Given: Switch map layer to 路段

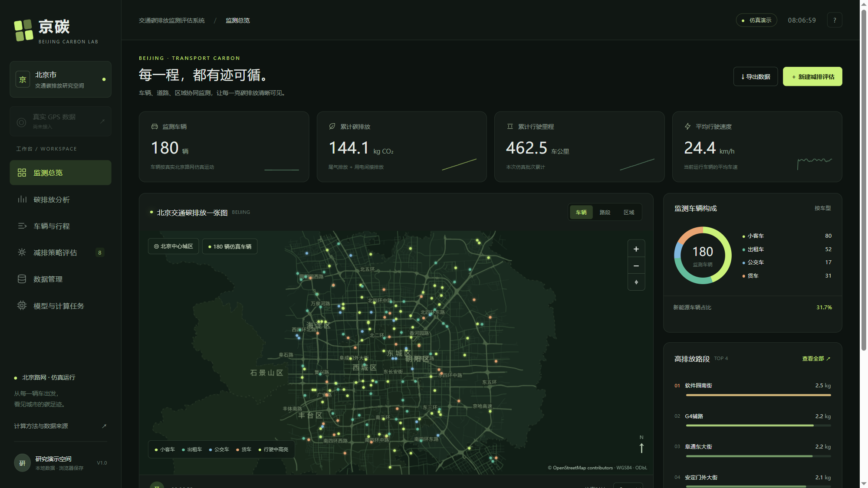Looking at the screenshot, I should pyautogui.click(x=605, y=213).
